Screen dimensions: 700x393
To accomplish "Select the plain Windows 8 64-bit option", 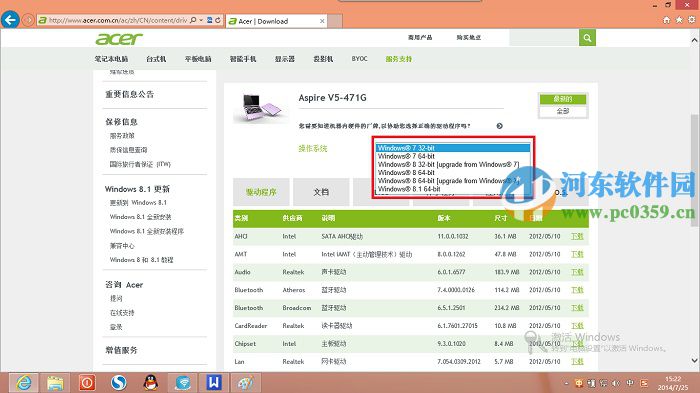I will [x=453, y=172].
